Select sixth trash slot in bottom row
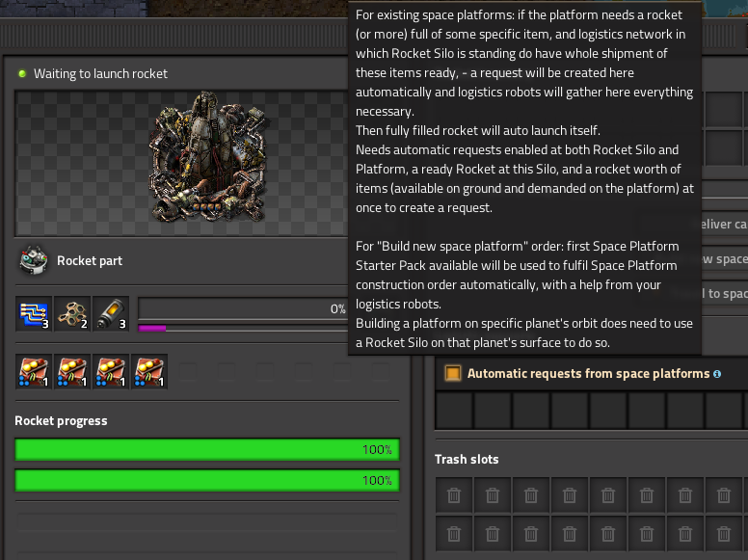Viewport: 748px width, 560px height. click(647, 534)
